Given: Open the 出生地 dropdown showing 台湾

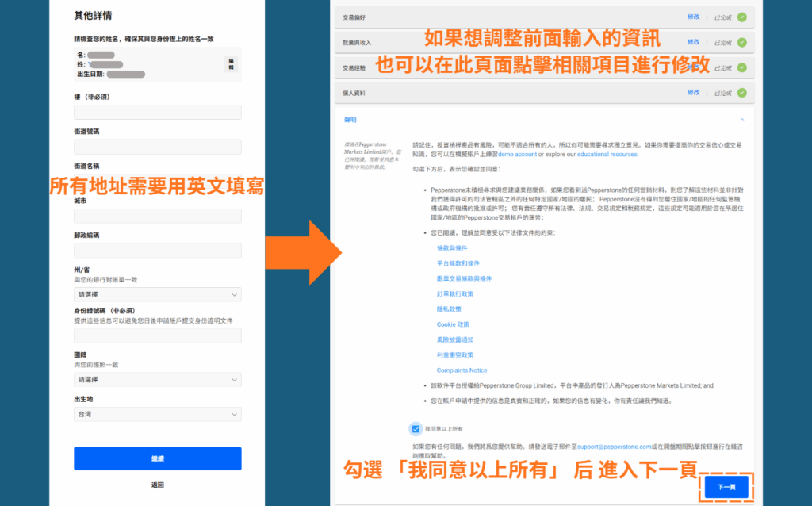Looking at the screenshot, I should (x=157, y=413).
